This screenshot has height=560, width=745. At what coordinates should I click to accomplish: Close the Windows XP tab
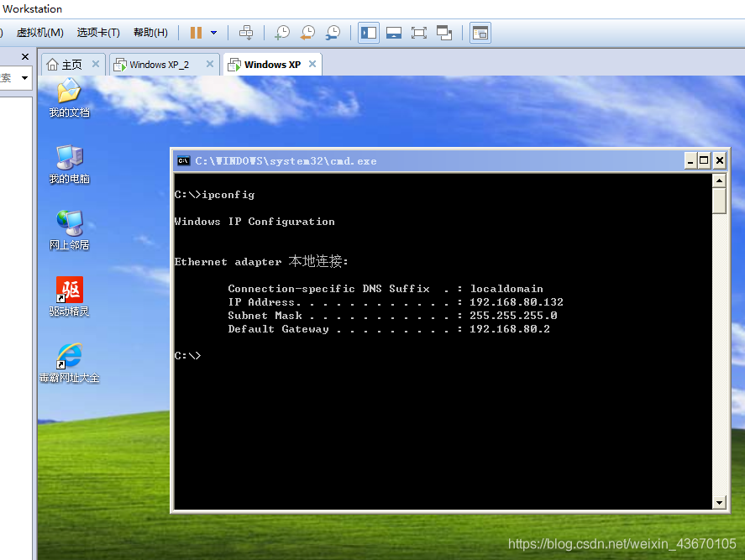click(x=312, y=64)
